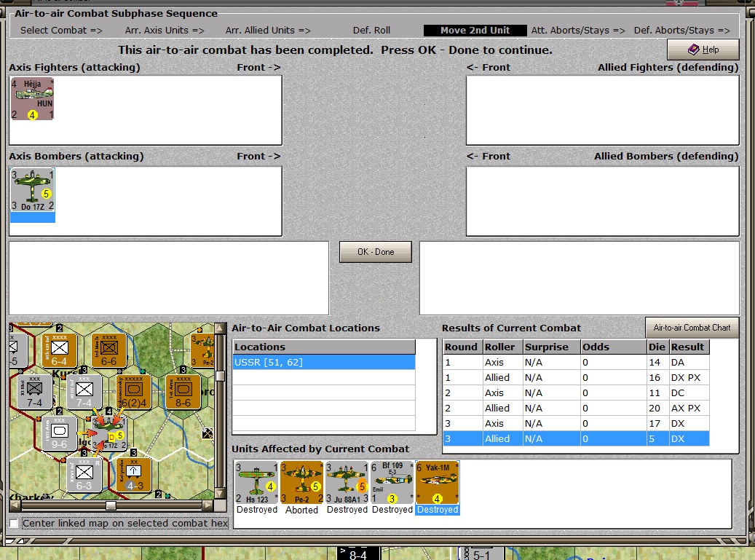Click the destroyed Hs 123 unit
The image size is (755, 560).
coord(257,483)
